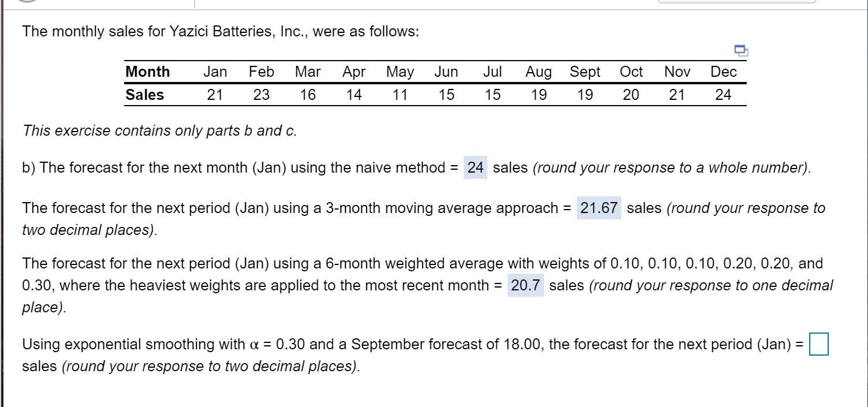Screen dimensions: 868x407
Task: Click the Yazici Batteries title text
Action: 219,31
